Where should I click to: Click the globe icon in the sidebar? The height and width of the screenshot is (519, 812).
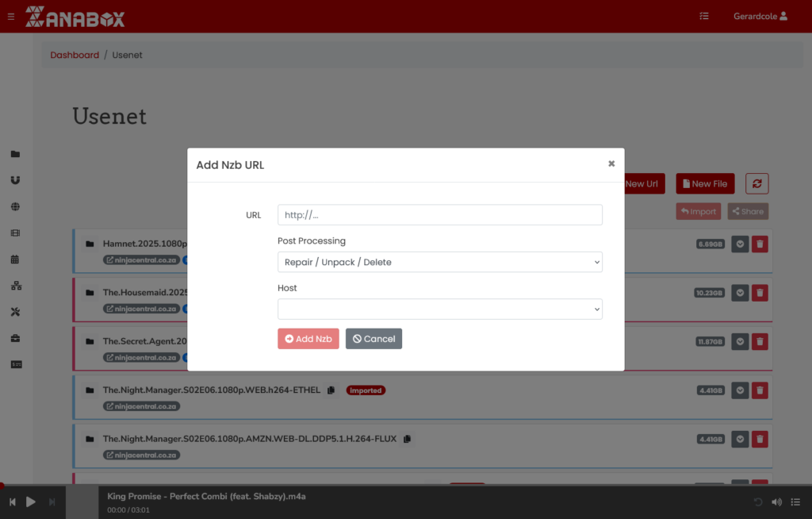click(x=15, y=206)
